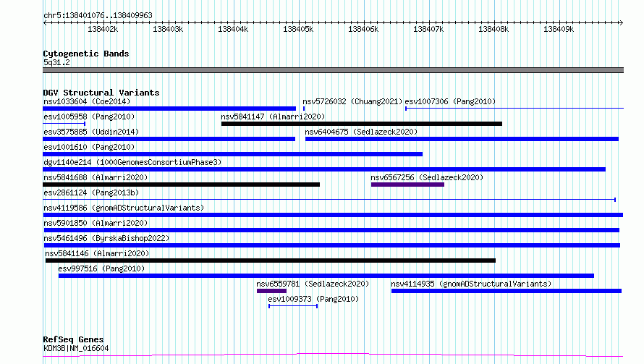
Task: Click the 138408k ruler position
Action: point(493,29)
